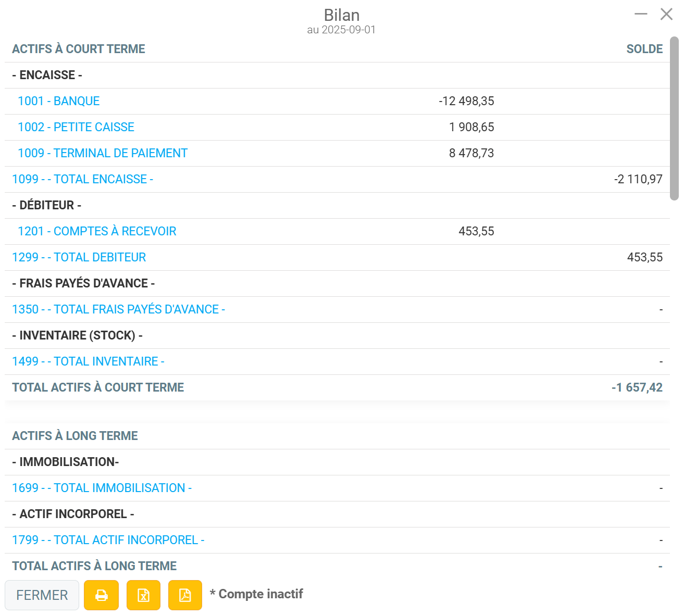Open account 1001 - BANQUE
The image size is (684, 616).
point(59,101)
